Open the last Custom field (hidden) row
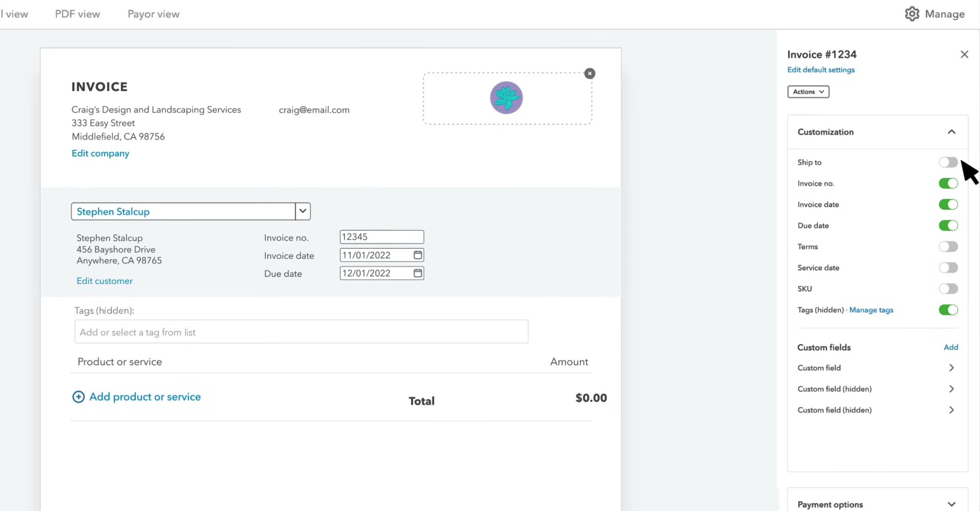 point(878,410)
